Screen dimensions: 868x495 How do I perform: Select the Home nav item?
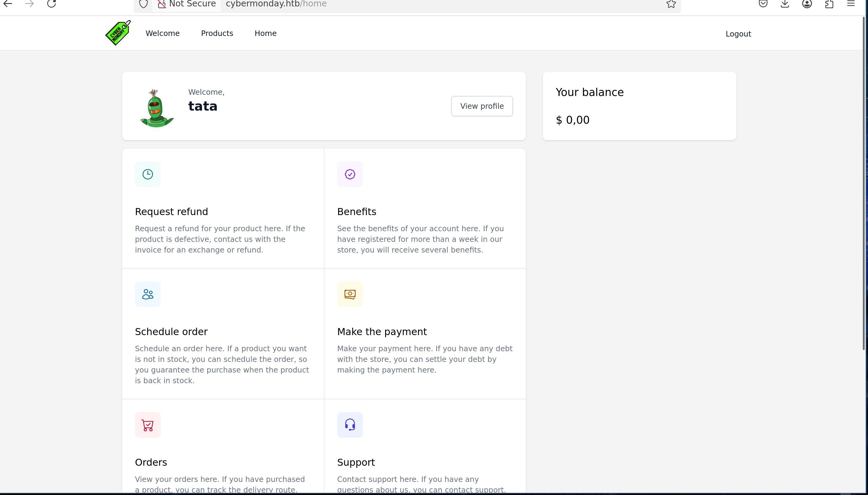pos(266,33)
